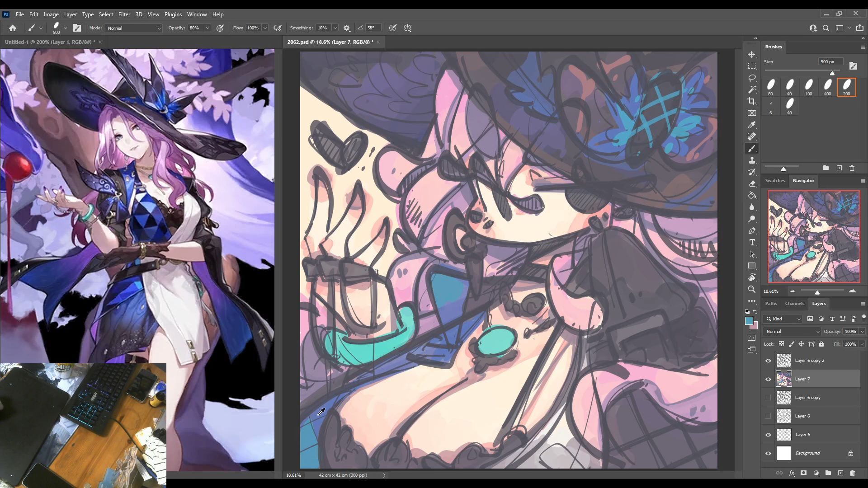This screenshot has width=868, height=488.
Task: Open the brush settings panel icon
Action: pyautogui.click(x=77, y=28)
